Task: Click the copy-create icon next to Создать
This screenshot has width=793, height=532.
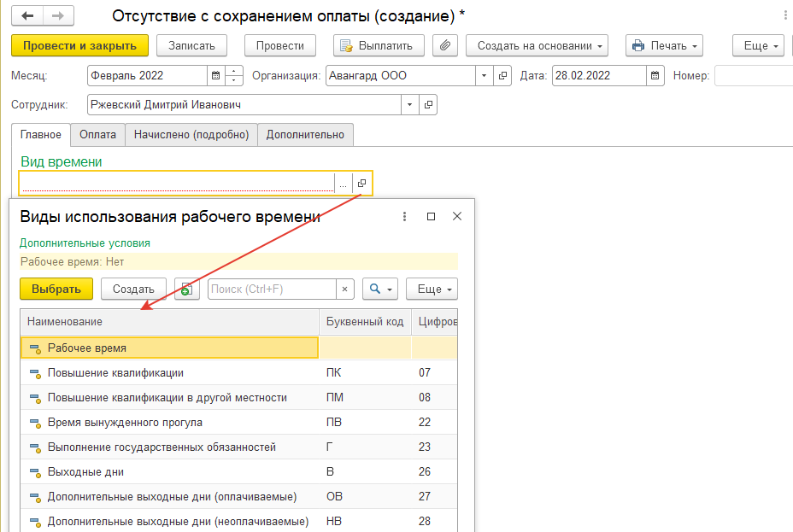Action: [186, 289]
